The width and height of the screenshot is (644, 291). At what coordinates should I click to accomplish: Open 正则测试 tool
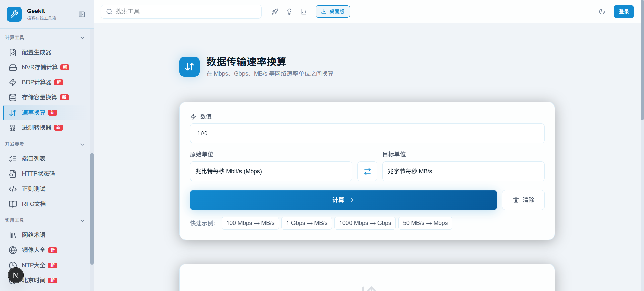pyautogui.click(x=45, y=189)
